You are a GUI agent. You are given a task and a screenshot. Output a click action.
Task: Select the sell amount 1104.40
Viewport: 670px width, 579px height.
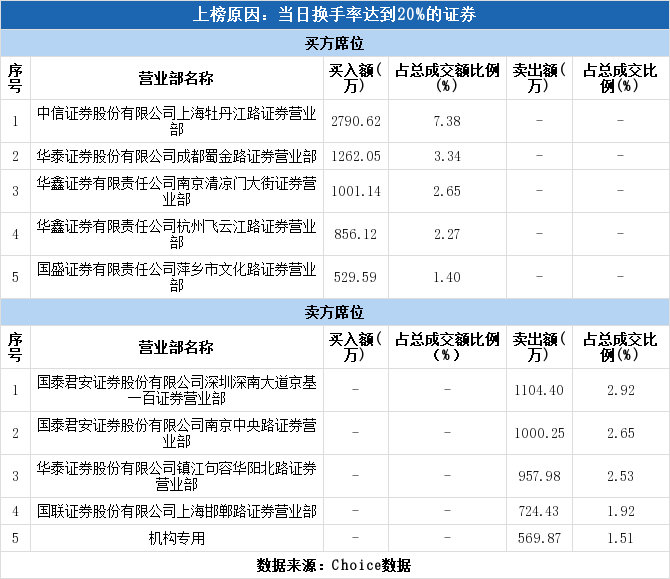pos(539,390)
